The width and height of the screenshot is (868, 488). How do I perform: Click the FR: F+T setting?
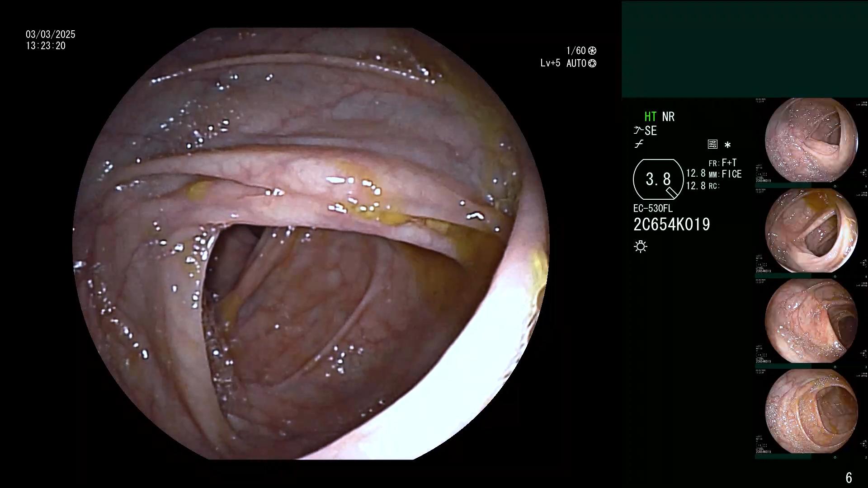pos(722,163)
